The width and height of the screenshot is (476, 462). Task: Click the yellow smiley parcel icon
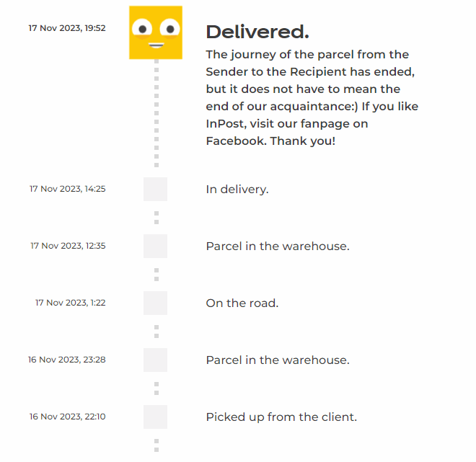pyautogui.click(x=155, y=32)
